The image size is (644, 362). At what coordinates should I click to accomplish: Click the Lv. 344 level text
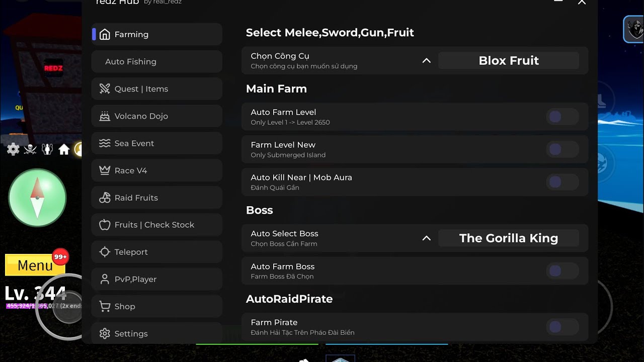pyautogui.click(x=35, y=293)
